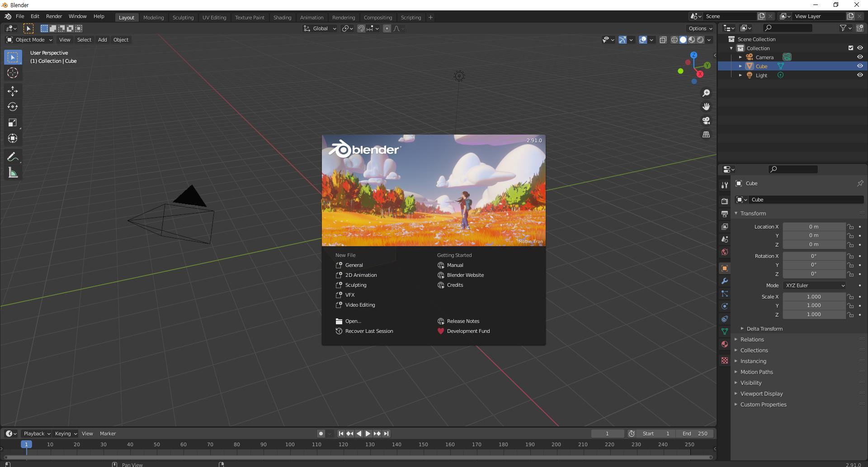
Task: Click the viewport zoom magnifier icon
Action: [706, 93]
